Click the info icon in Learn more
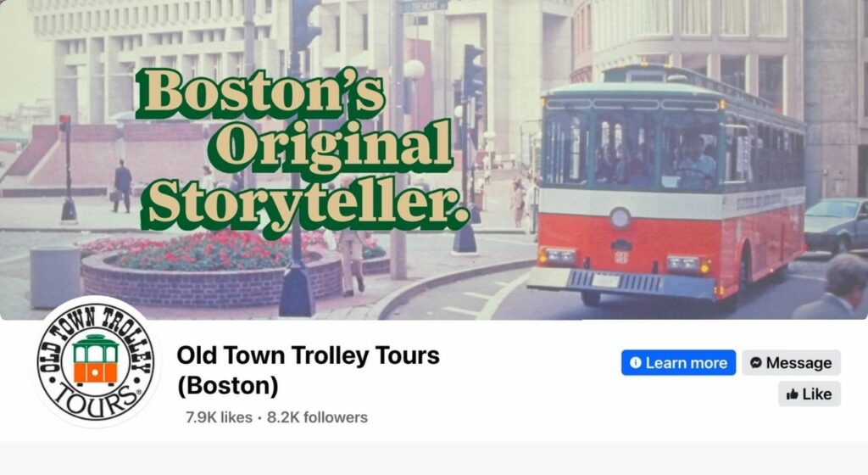The image size is (868, 475). point(636,363)
